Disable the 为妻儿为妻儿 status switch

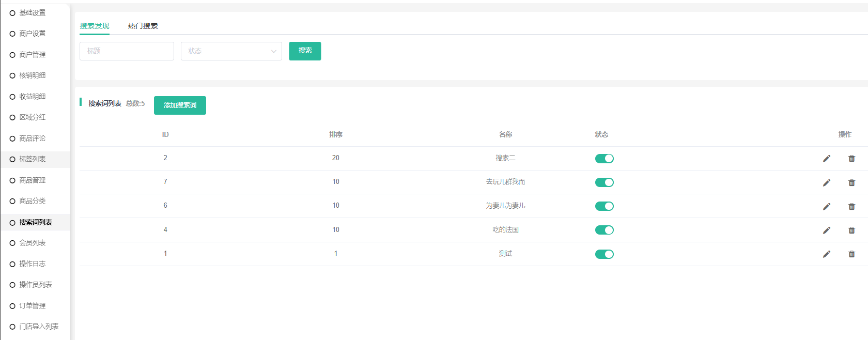(x=604, y=206)
